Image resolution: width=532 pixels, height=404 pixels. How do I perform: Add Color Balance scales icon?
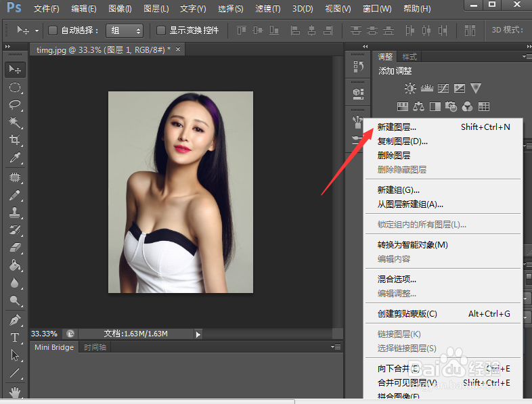(419, 107)
